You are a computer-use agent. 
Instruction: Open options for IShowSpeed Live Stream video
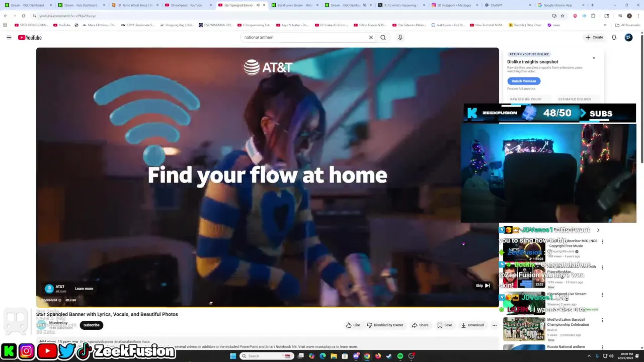pos(602,295)
